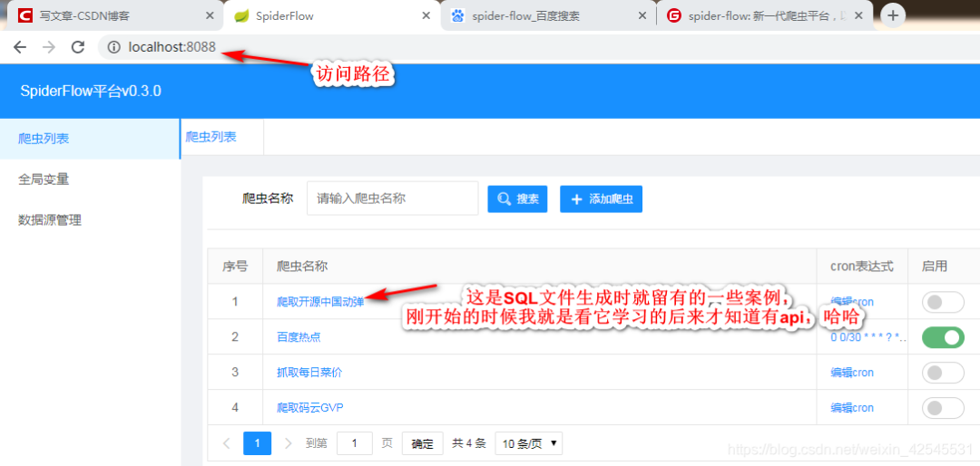This screenshot has width=980, height=466.
Task: Open 爬虫列表 in the left sidebar
Action: pos(90,139)
